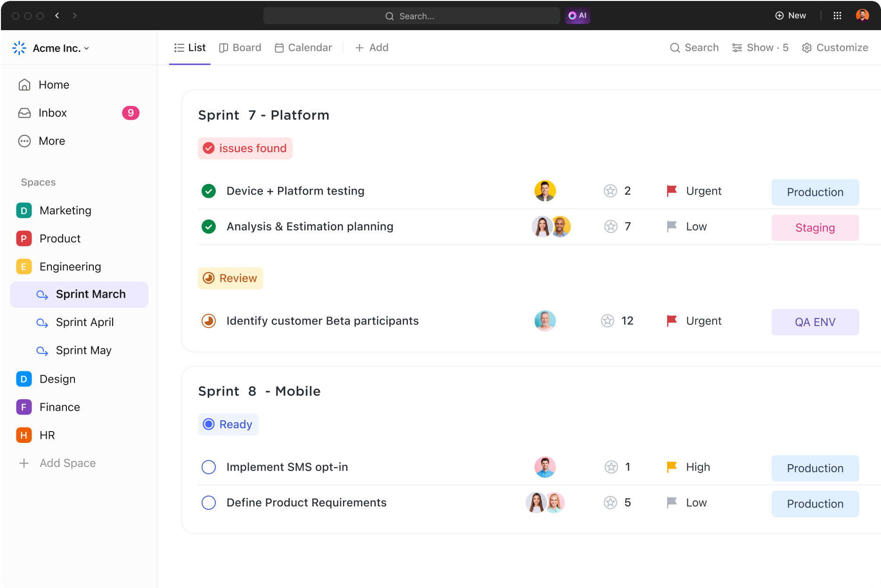881x588 pixels.
Task: Switch to the Board view tab
Action: [240, 48]
